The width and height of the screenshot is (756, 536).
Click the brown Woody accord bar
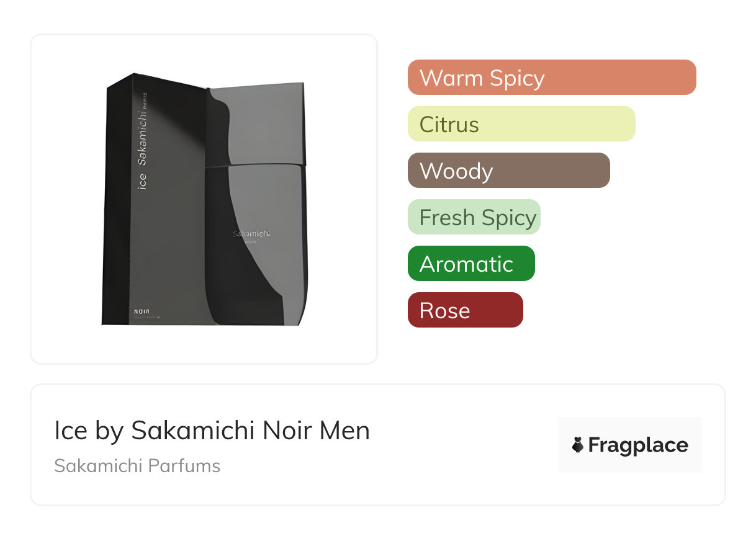point(508,171)
